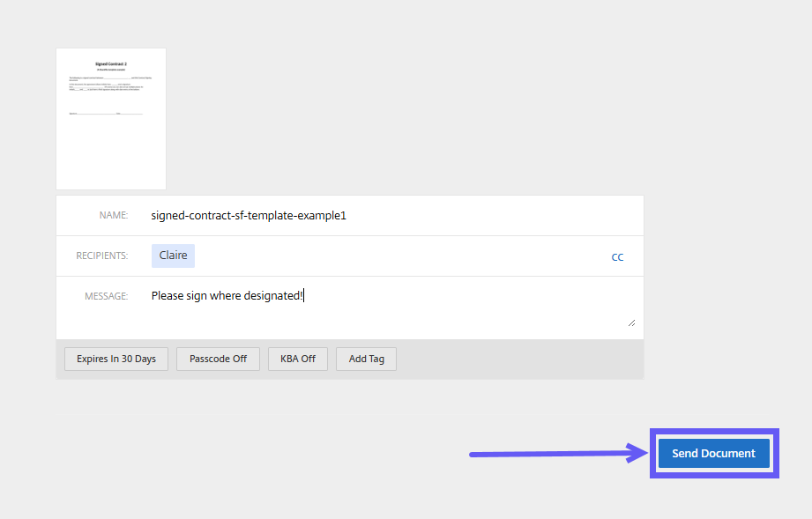The image size is (812, 519).
Task: Toggle the Passcode Off option
Action: 218,360
